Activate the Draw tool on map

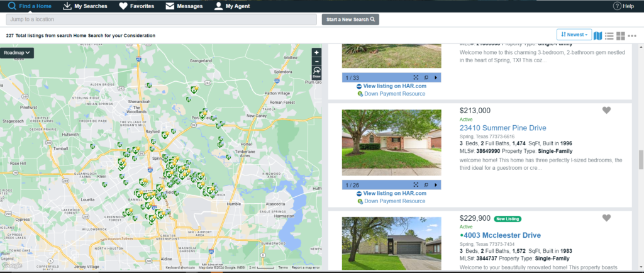click(316, 73)
